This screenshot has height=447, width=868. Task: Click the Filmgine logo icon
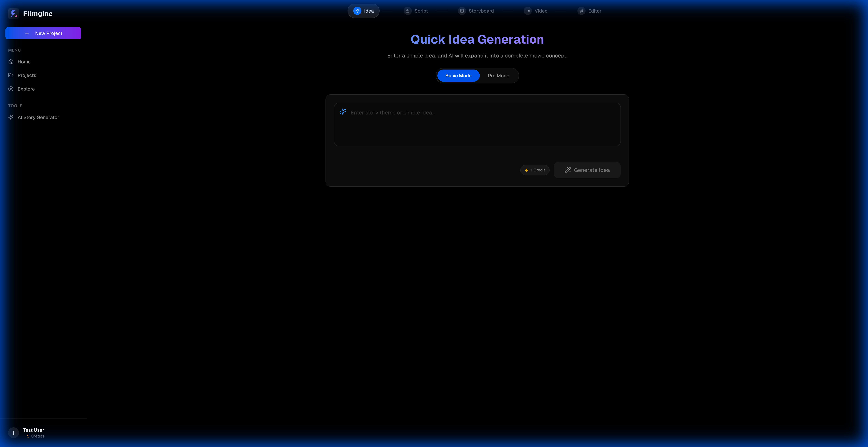pos(13,14)
